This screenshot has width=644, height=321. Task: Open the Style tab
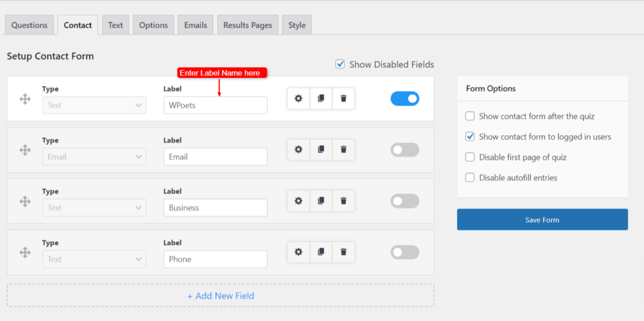(x=297, y=25)
